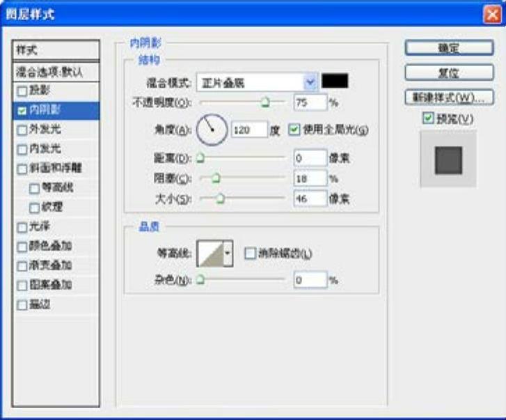This screenshot has width=506, height=420.
Task: Select the 外发光 row label
Action: 45,130
